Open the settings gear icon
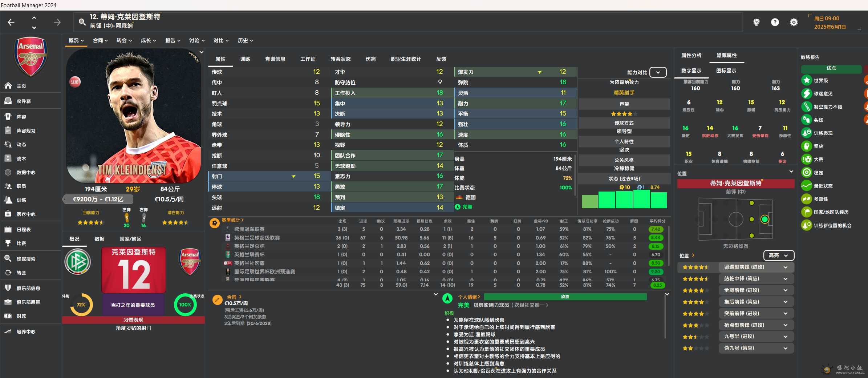Viewport: 868px width, 378px height. pyautogui.click(x=794, y=23)
